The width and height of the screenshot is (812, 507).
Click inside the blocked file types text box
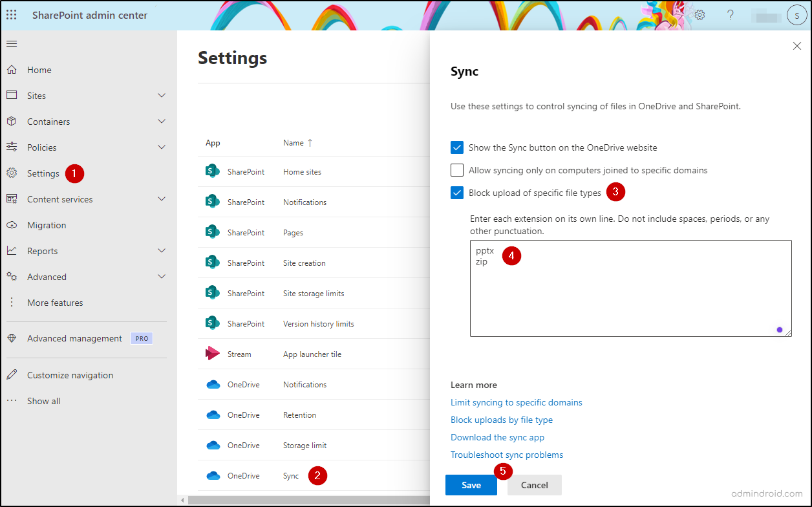click(x=630, y=288)
